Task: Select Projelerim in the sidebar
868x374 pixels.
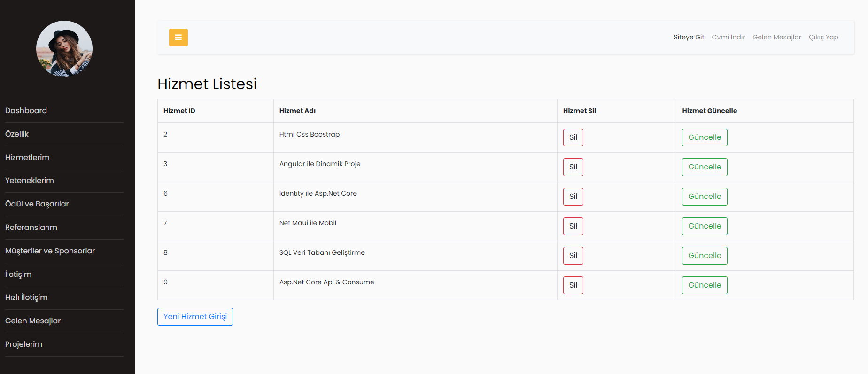Action: [x=24, y=344]
